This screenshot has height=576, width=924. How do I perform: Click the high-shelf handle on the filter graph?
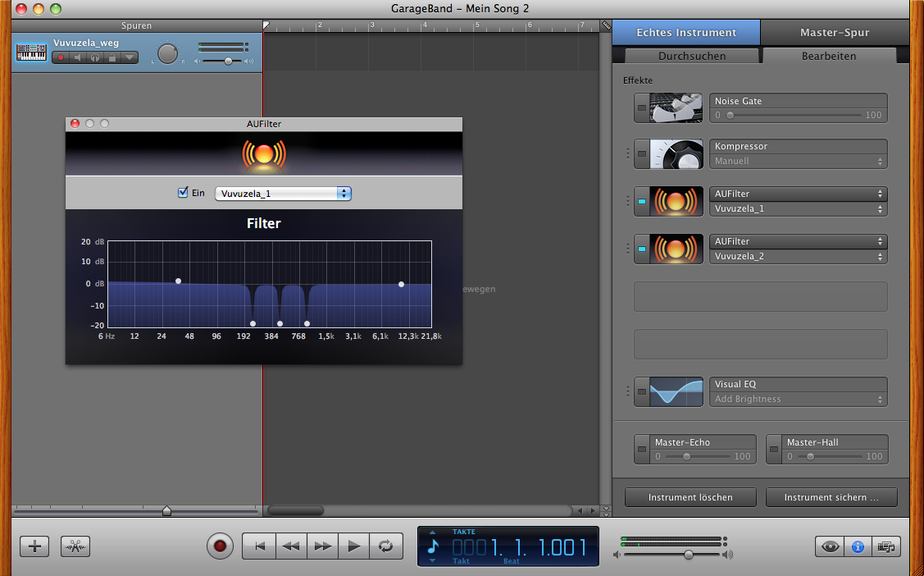[401, 284]
